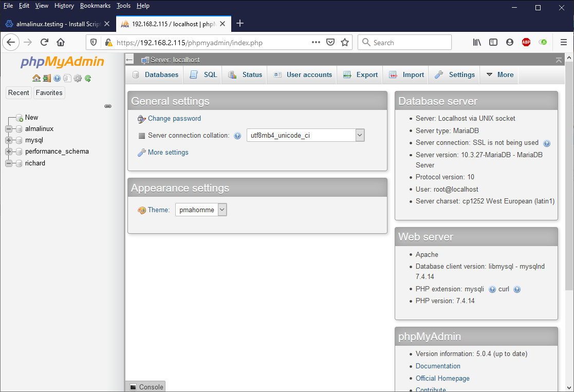Visit the Official Homepage link
The image size is (574, 392).
point(442,379)
